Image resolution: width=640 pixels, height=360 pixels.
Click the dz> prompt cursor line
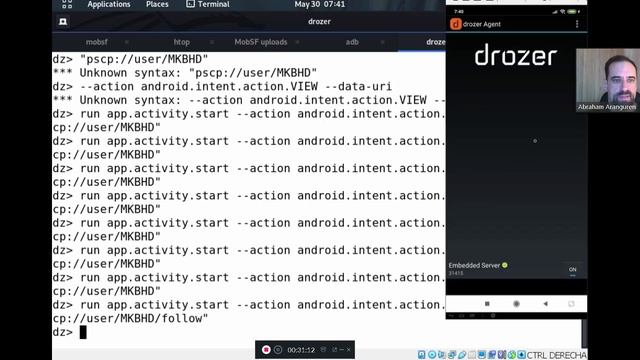tap(69, 332)
